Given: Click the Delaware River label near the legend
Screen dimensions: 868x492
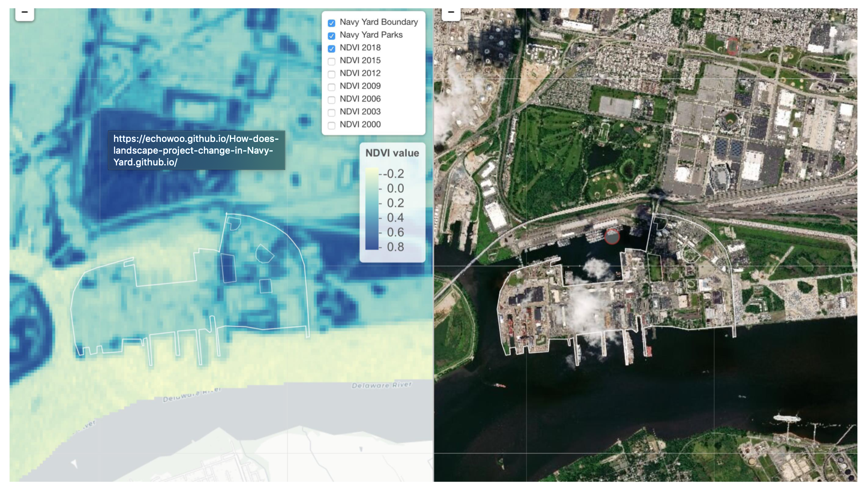Looking at the screenshot, I should [381, 385].
